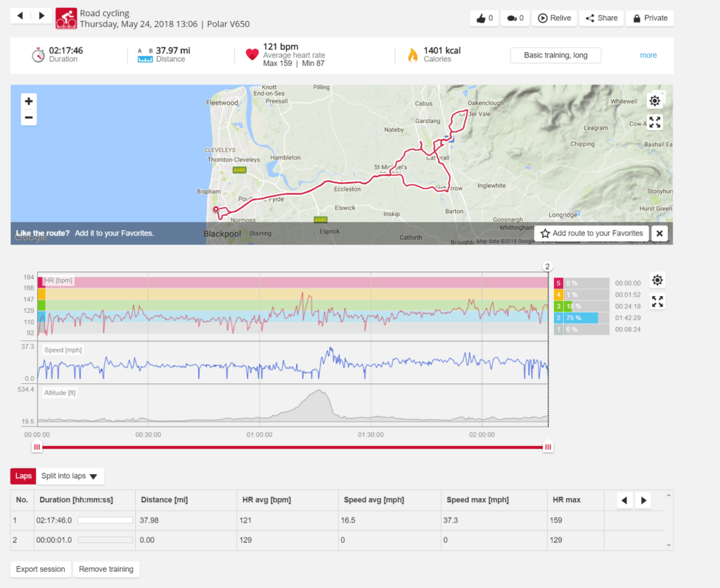Open map settings gear icon
This screenshot has height=588, width=720.
tap(655, 101)
